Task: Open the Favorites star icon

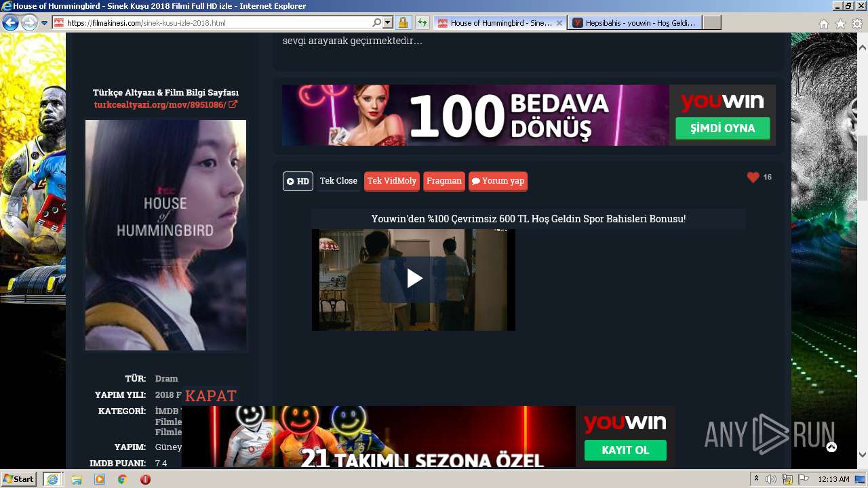Action: [x=841, y=24]
